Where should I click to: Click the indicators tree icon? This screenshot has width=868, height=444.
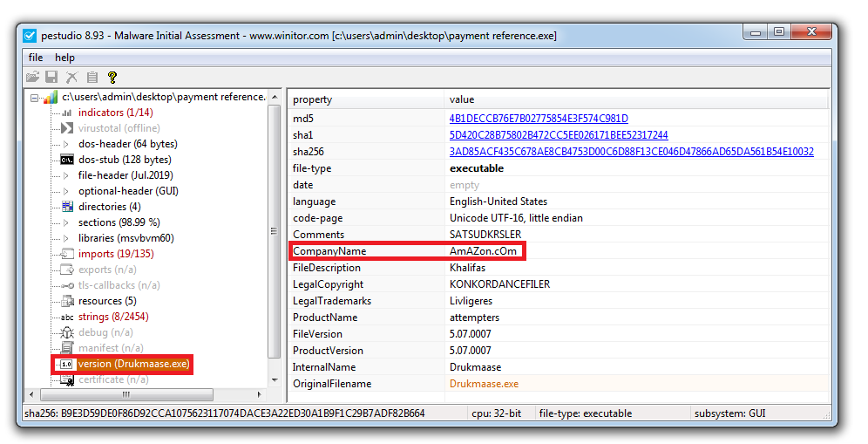click(x=67, y=113)
